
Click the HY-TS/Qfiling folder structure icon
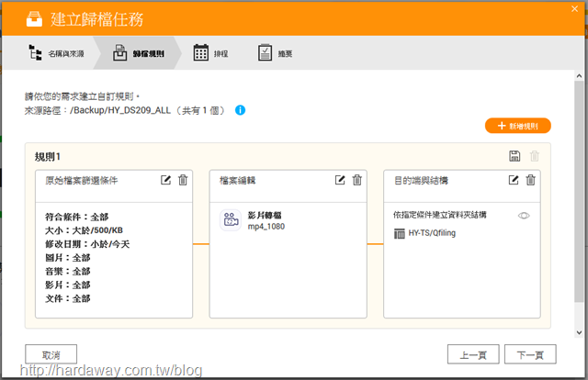[400, 233]
